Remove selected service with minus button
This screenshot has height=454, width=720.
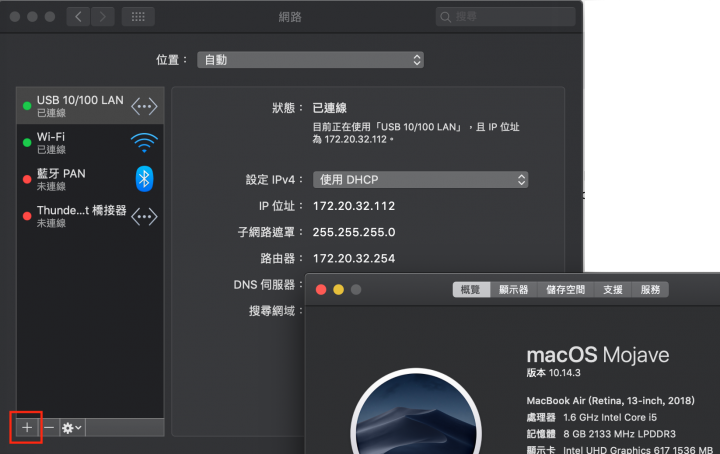[x=49, y=427]
